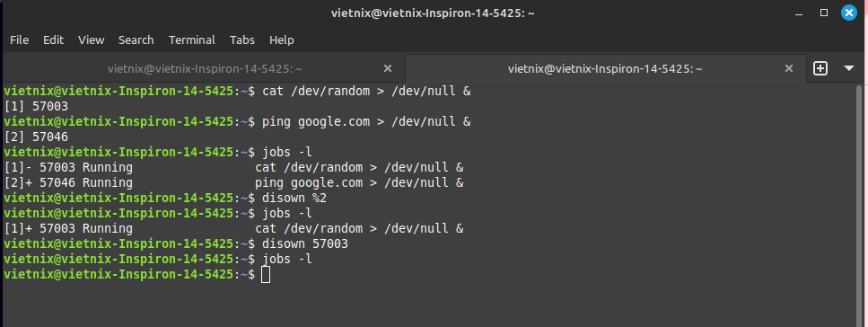Image resolution: width=868 pixels, height=327 pixels.
Task: Click the terminal vertical scrollbar
Action: click(x=859, y=205)
